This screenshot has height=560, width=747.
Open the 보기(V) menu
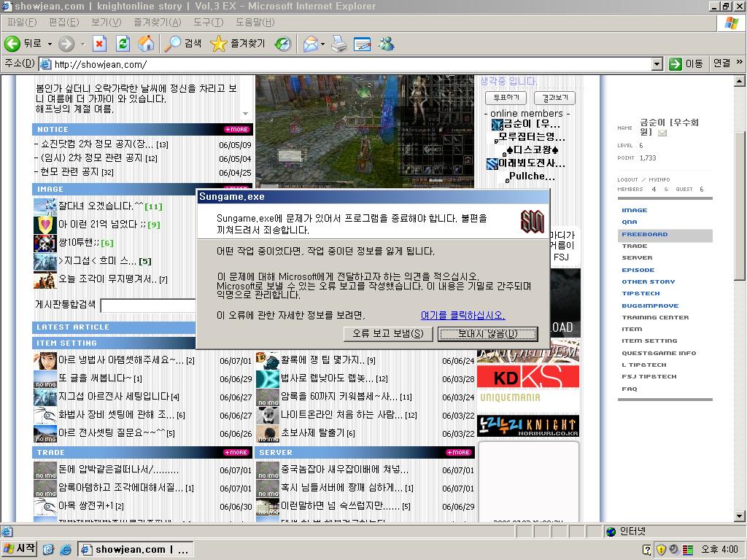tap(107, 23)
